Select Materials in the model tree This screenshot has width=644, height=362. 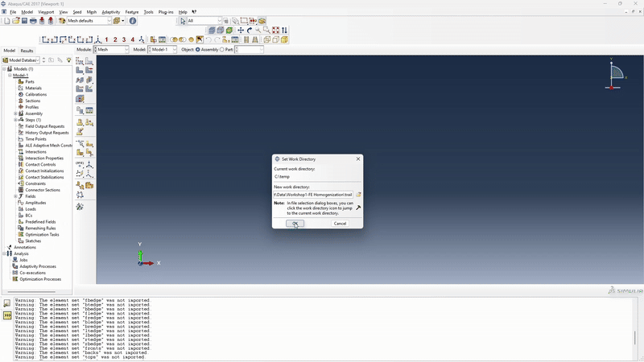pos(33,88)
